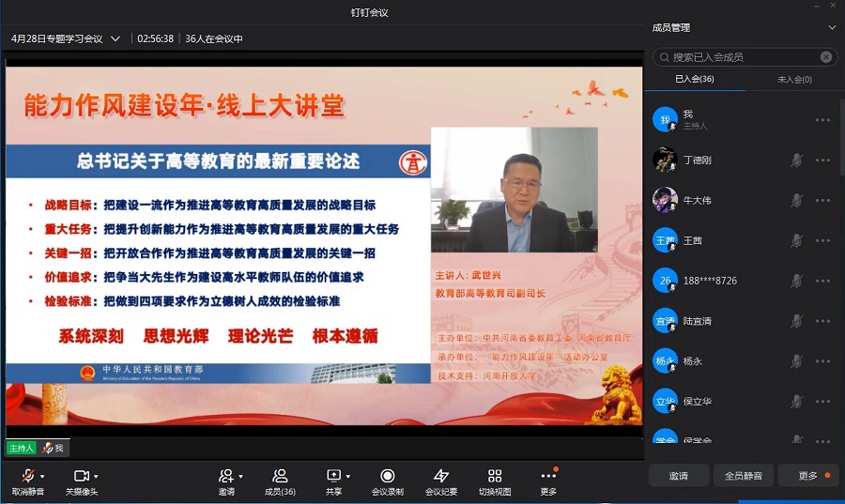This screenshot has height=504, width=845.
Task: Toggle microphone mute for 陆宜清
Action: [x=796, y=321]
